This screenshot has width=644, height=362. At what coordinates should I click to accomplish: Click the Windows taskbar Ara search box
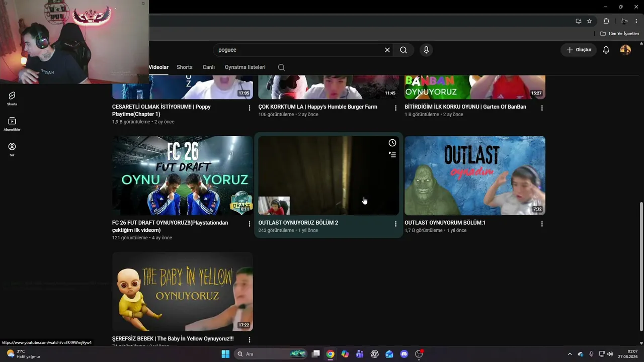click(x=271, y=354)
